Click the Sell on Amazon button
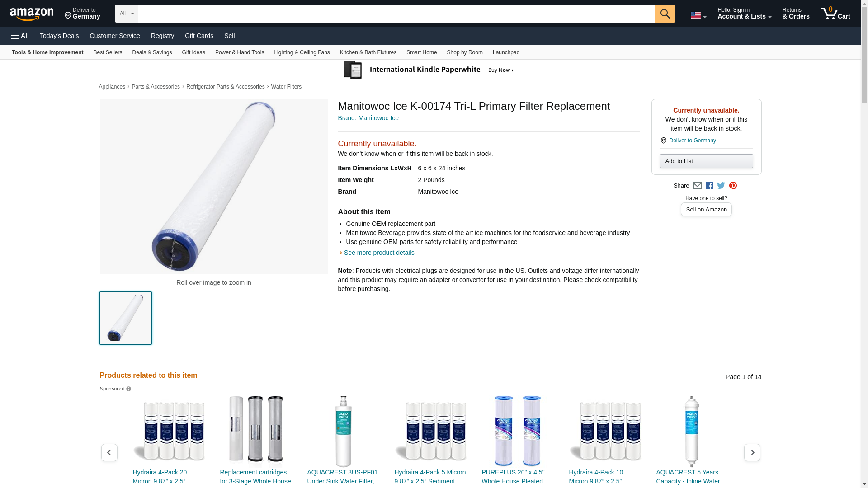This screenshot has height=488, width=868. (x=706, y=210)
